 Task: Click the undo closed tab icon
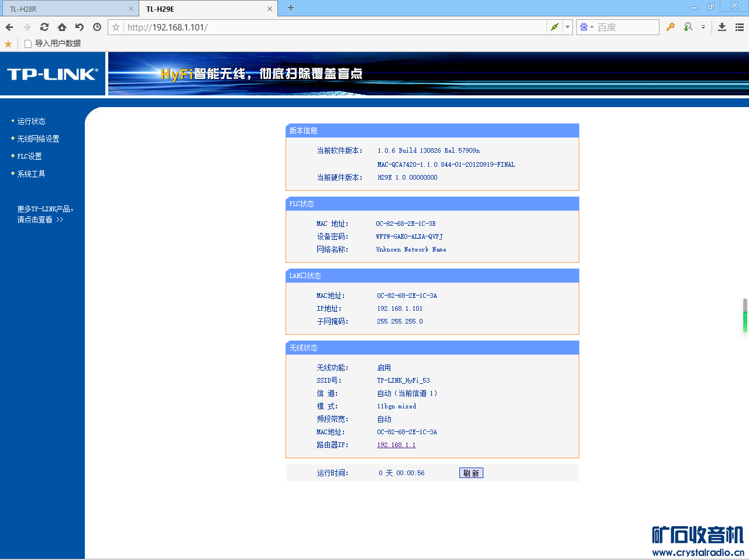[x=80, y=27]
